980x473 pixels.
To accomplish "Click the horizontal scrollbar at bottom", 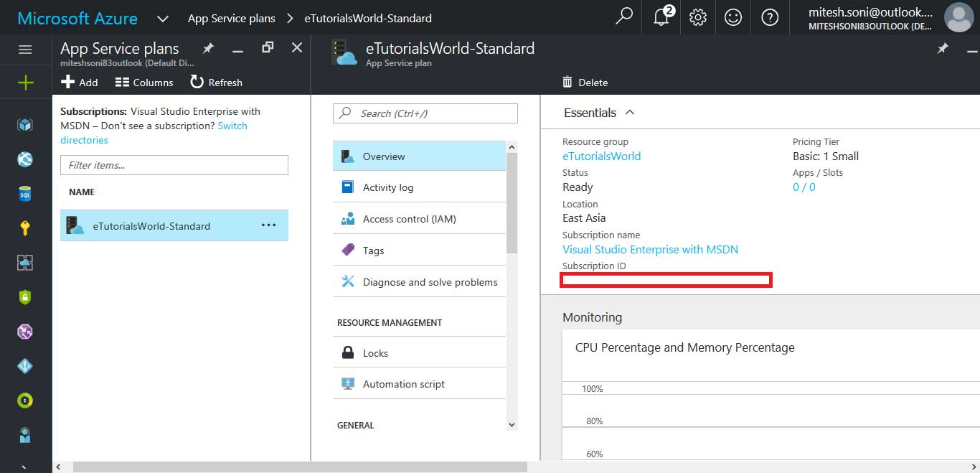I will click(300, 467).
